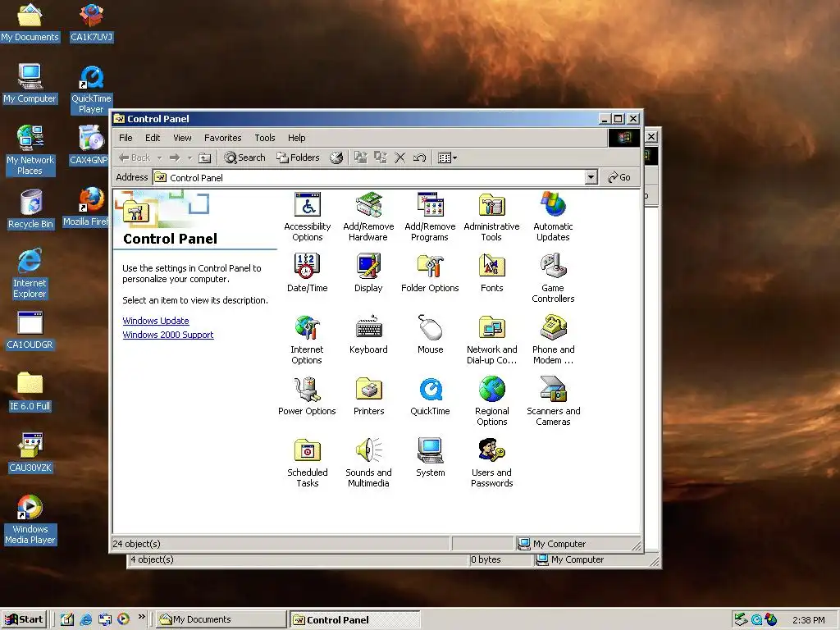Click the Back toolbar button
The width and height of the screenshot is (840, 630).
135,157
